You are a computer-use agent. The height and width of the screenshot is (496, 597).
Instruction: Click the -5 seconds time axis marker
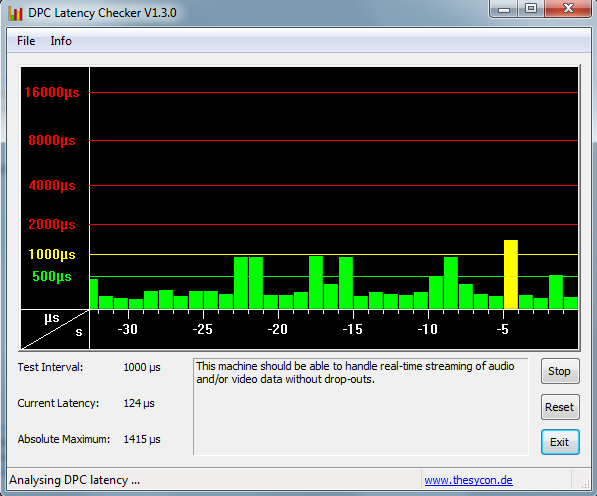(503, 329)
